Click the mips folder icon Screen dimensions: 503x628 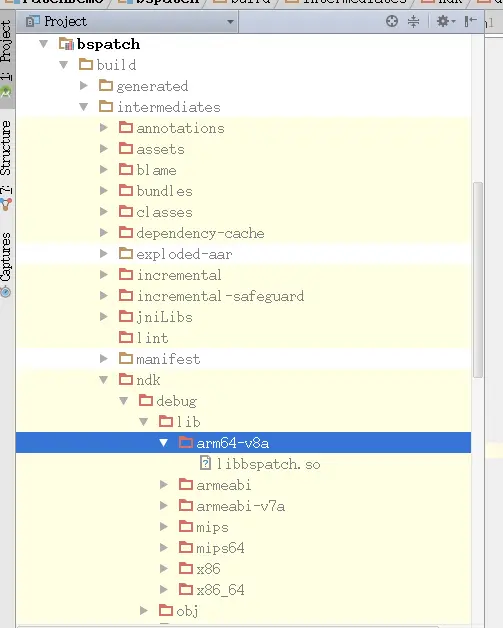click(186, 526)
